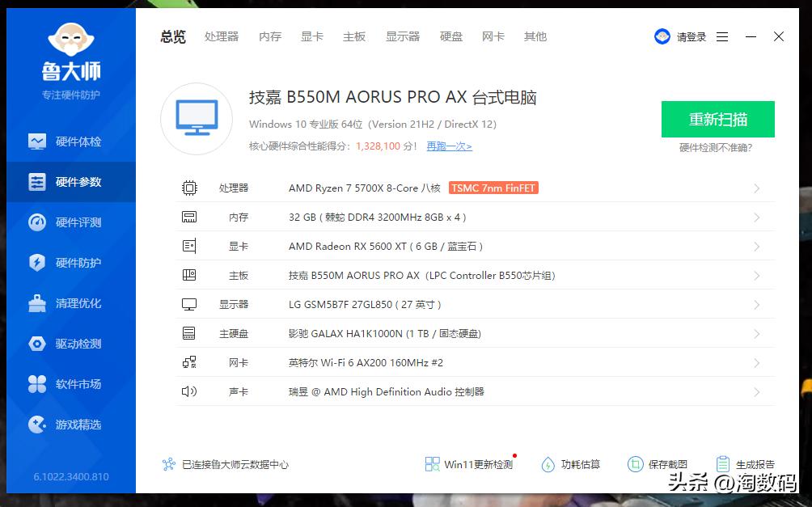
Task: Generate a report via 生成报告
Action: click(x=754, y=463)
